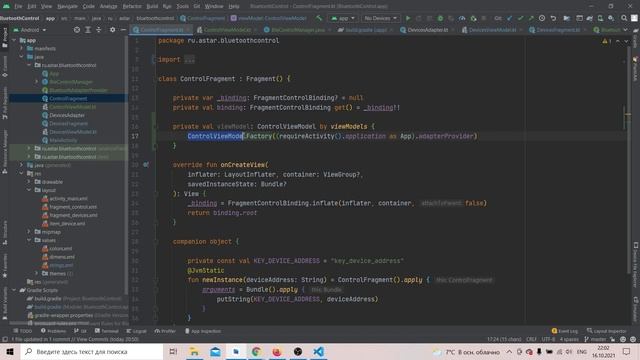Image resolution: width=640 pixels, height=360 pixels.
Task: Click the Make Project hammer icon
Action: click(319, 18)
